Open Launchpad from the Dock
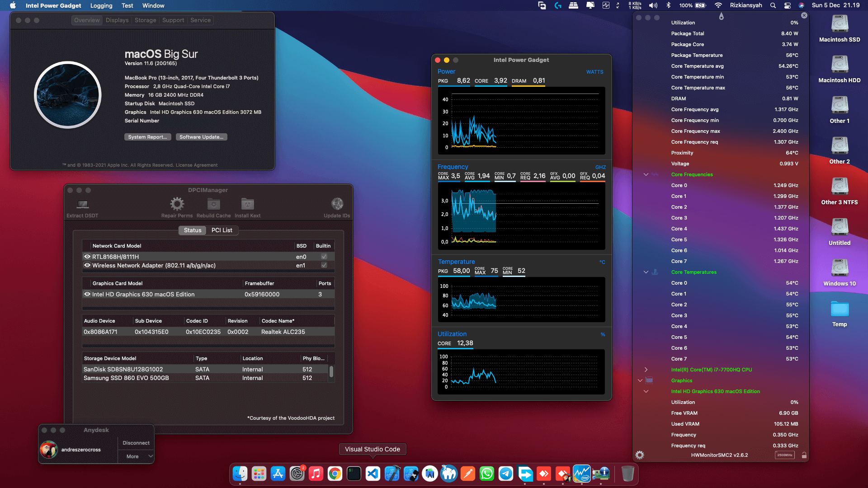Screen dimensions: 868x488 pos(259,474)
